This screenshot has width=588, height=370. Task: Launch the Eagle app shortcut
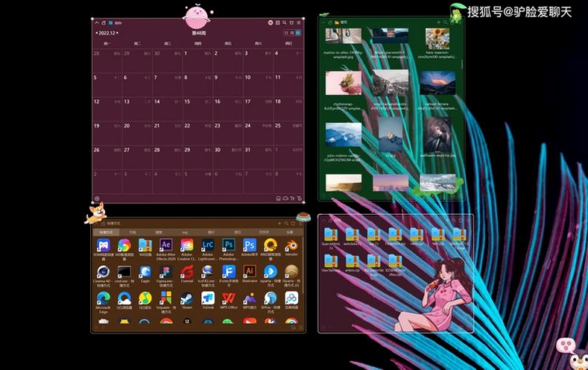pos(145,272)
